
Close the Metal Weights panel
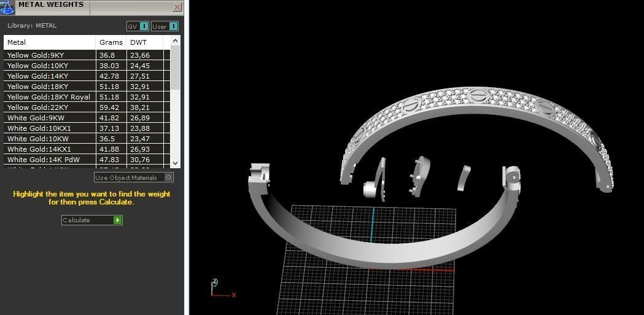pyautogui.click(x=177, y=7)
